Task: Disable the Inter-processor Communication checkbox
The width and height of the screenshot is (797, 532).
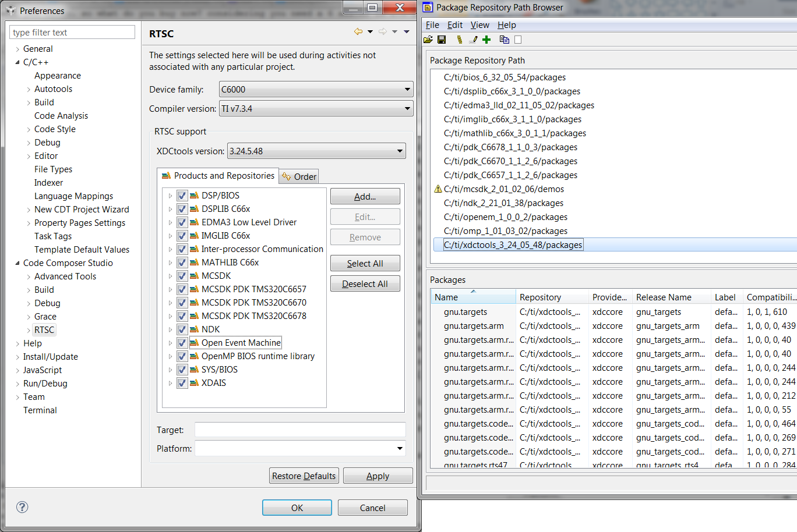Action: tap(182, 249)
